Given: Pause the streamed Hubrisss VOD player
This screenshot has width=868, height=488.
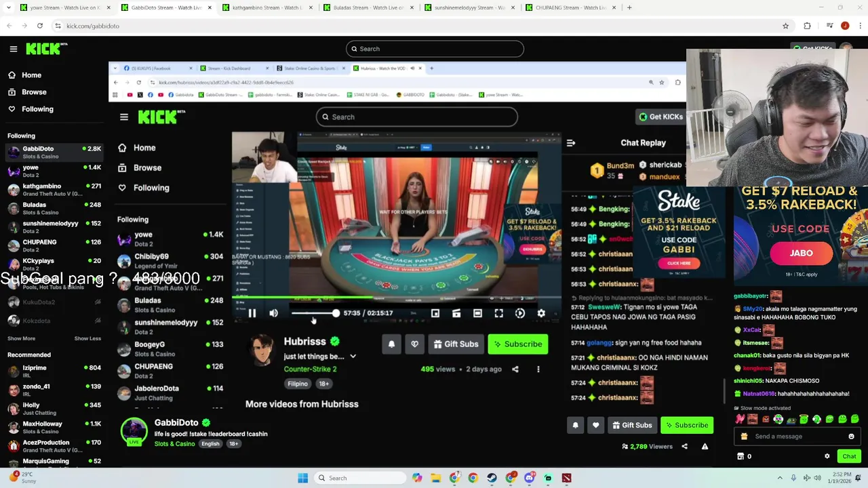Looking at the screenshot, I should tap(252, 313).
